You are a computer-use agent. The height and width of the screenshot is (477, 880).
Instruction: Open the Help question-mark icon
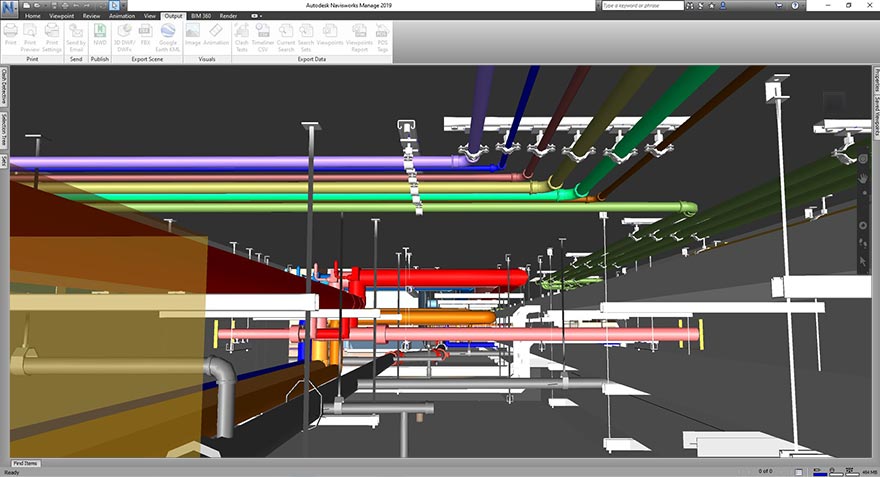pos(795,5)
